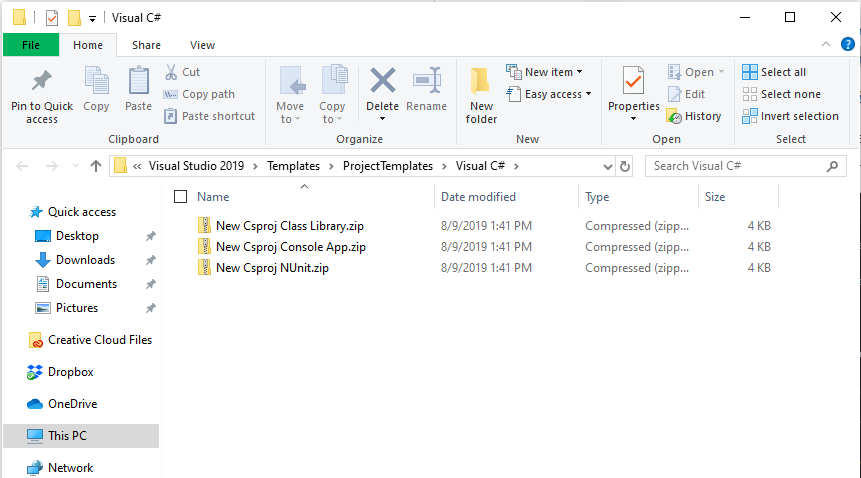Click Properties checkmark icon in title bar
The height and width of the screenshot is (478, 861).
click(x=52, y=18)
